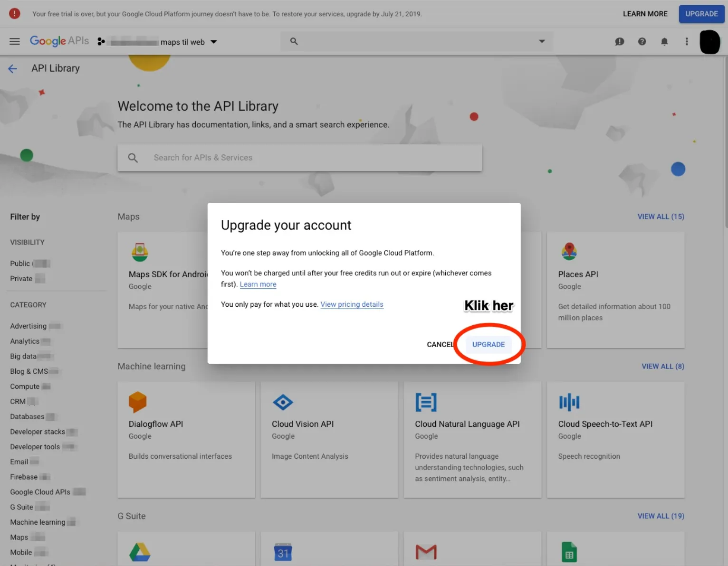
Task: Cancel the Upgrade your account dialog
Action: [440, 344]
